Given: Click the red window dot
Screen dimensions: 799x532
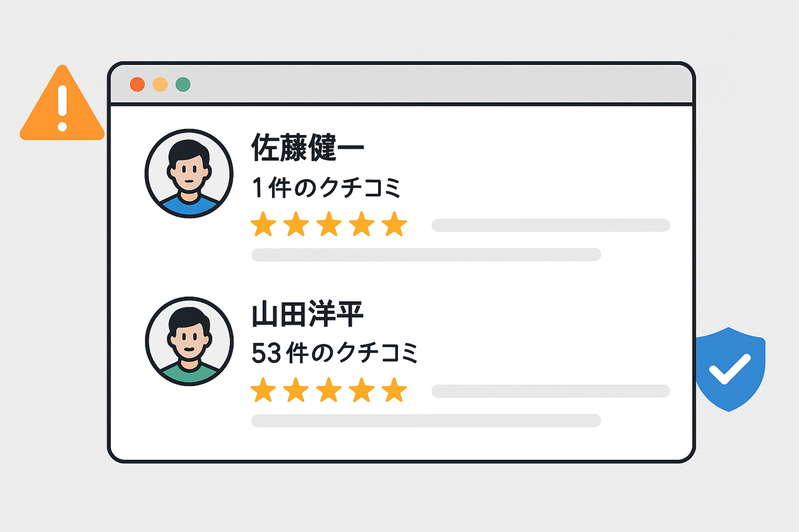Looking at the screenshot, I should [x=137, y=85].
